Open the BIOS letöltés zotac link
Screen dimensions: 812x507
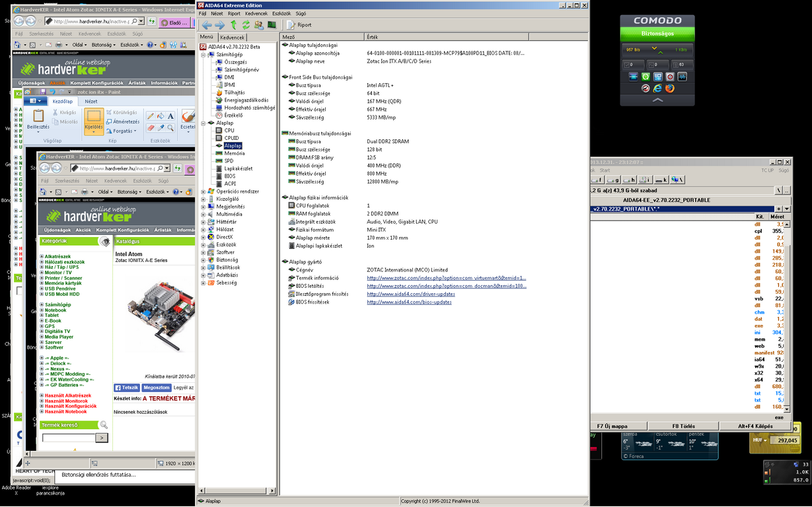click(447, 286)
